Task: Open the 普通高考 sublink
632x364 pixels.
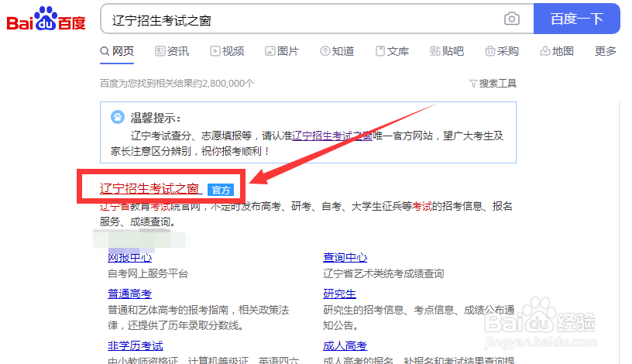Action: pos(129,294)
